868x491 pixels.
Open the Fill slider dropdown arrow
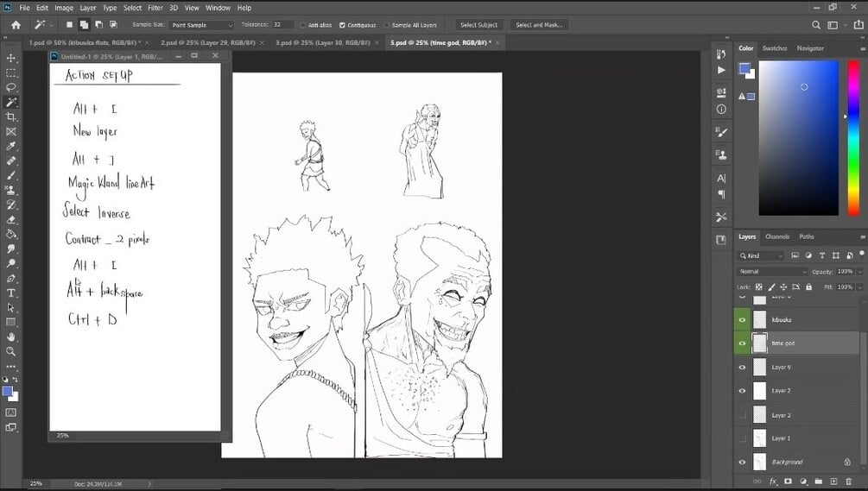pyautogui.click(x=859, y=287)
